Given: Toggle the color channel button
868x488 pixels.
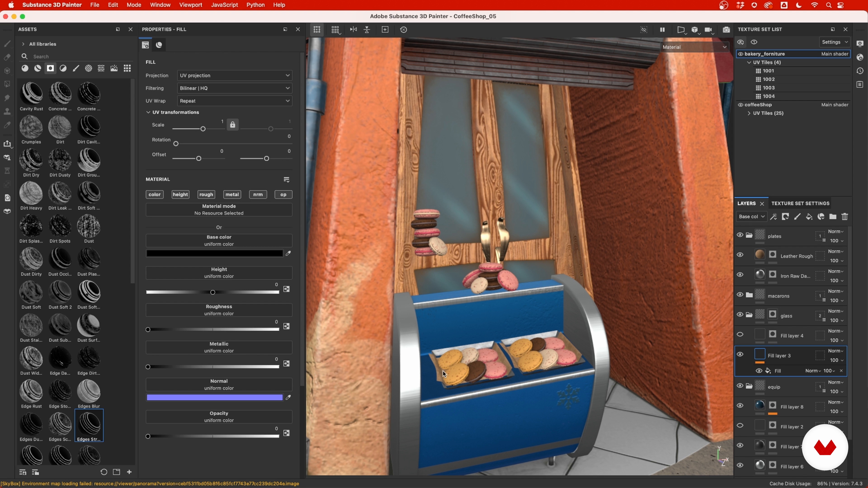Looking at the screenshot, I should (155, 194).
